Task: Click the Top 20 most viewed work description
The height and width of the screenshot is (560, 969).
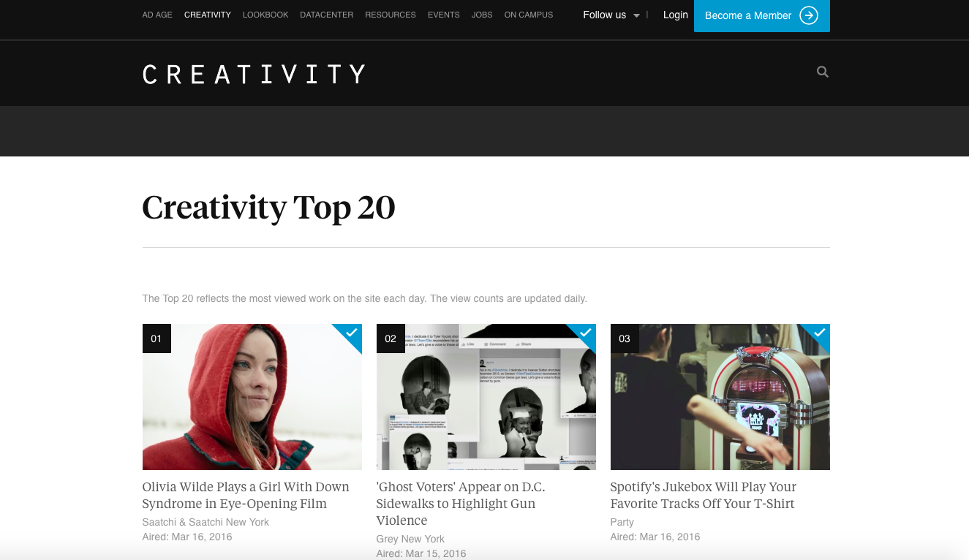Action: (x=364, y=298)
